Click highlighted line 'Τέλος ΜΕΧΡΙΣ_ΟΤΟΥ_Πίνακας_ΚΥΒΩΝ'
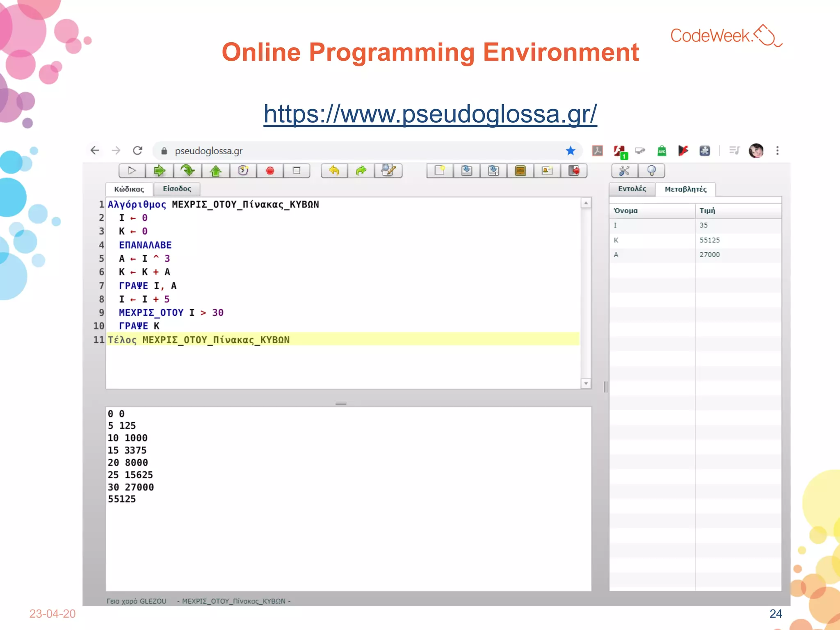840x630 pixels. click(x=343, y=340)
